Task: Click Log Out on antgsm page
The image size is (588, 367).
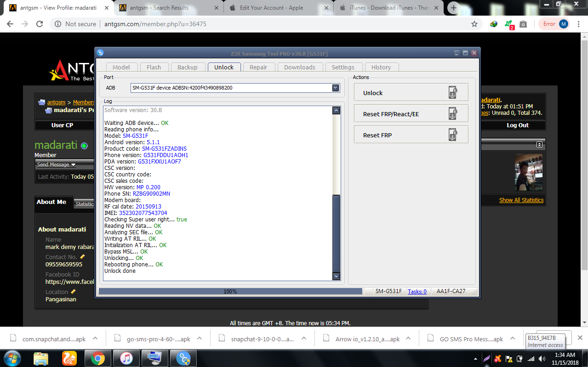Action: [x=518, y=125]
